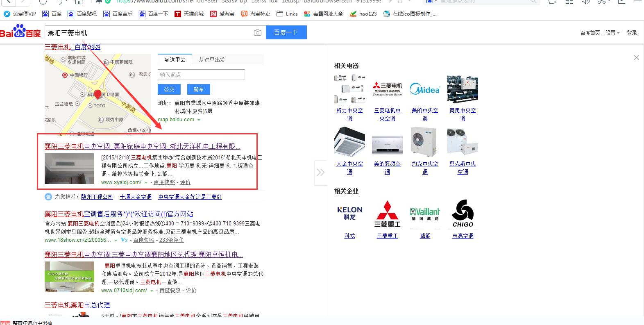Click the 湖北天洋机电 result thumbnail
This screenshot has height=325, width=644.
click(70, 168)
